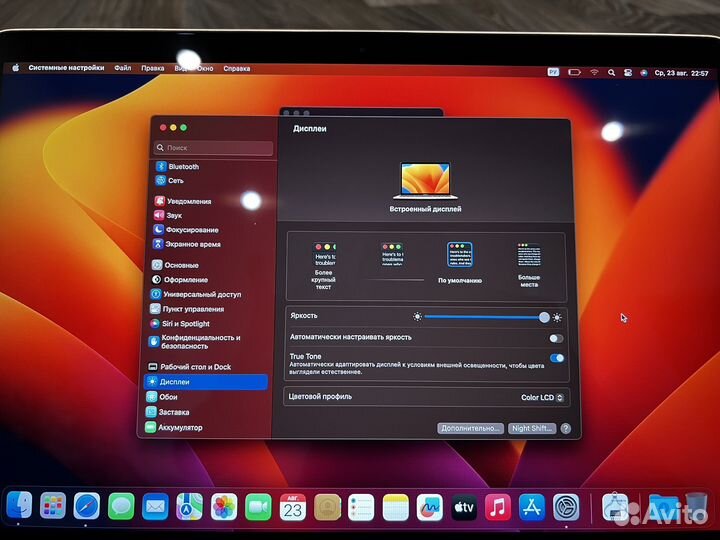The width and height of the screenshot is (720, 540).
Task: Launch Freeform from the Dock
Action: click(x=429, y=507)
